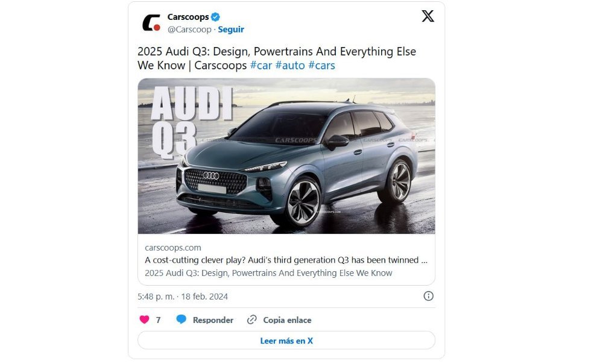This screenshot has width=603, height=364.
Task: Click Copia enlace text
Action: click(287, 320)
